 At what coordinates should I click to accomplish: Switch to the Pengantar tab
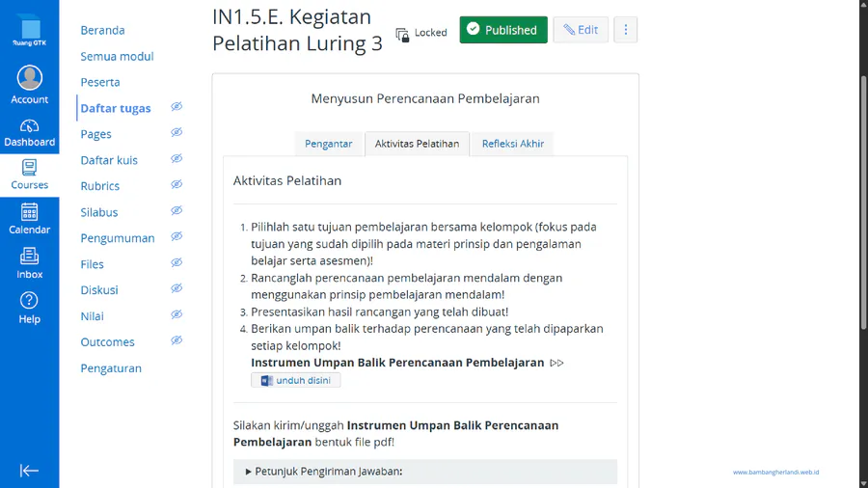[328, 144]
